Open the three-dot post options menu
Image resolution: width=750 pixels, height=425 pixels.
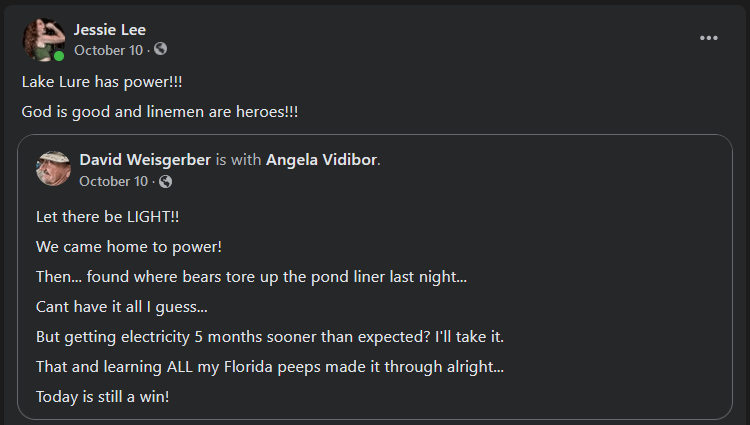click(709, 38)
